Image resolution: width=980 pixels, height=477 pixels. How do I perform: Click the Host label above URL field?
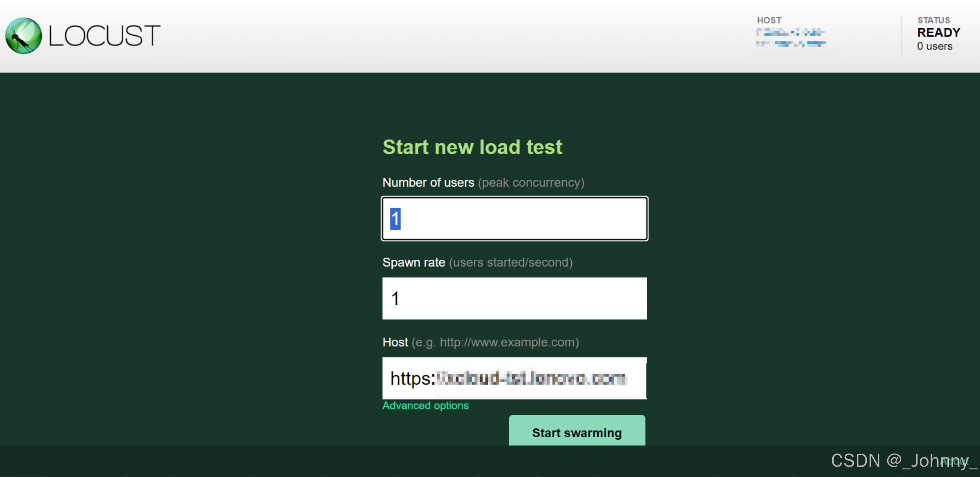point(395,342)
